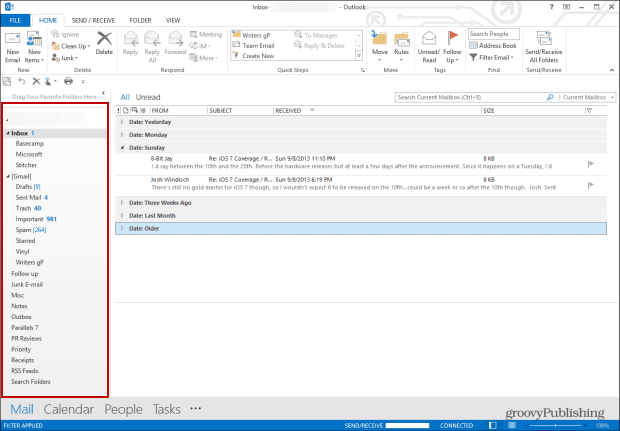Run Reply & Delete quick step
This screenshot has width=620, height=431.
(319, 45)
